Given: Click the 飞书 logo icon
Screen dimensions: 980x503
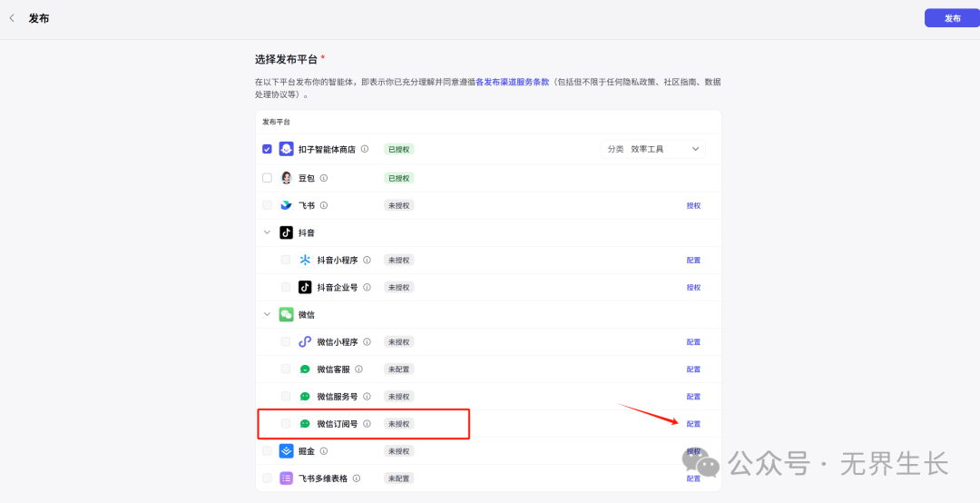Looking at the screenshot, I should [286, 205].
